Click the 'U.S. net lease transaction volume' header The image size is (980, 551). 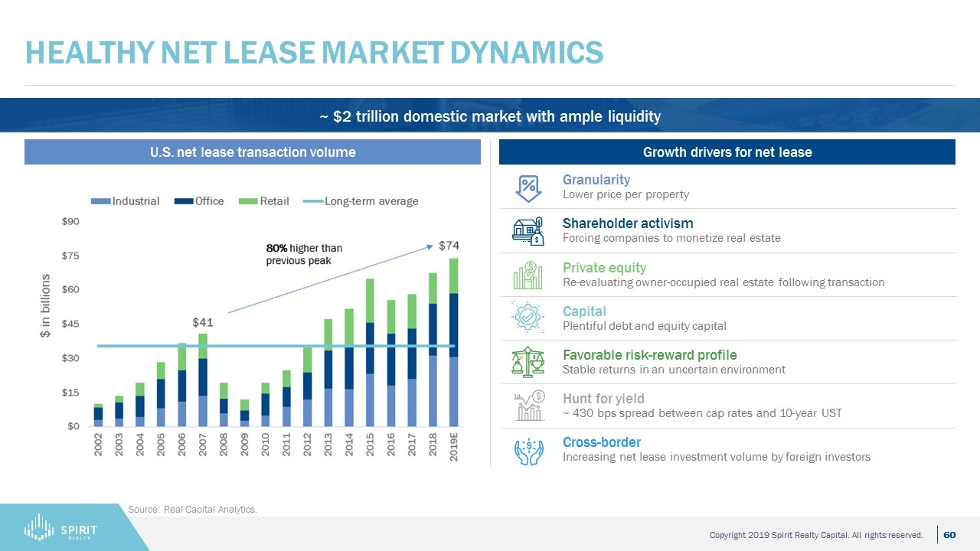[x=253, y=152]
